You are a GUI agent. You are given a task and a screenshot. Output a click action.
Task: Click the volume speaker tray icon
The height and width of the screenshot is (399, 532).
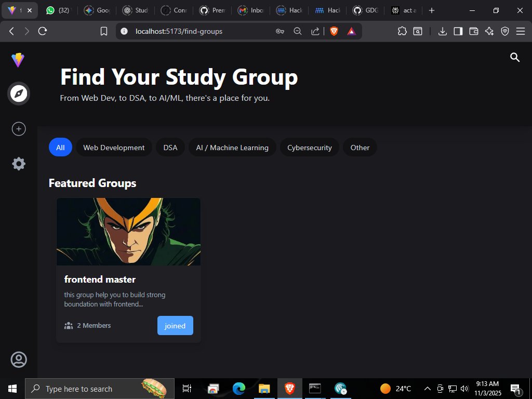465,389
